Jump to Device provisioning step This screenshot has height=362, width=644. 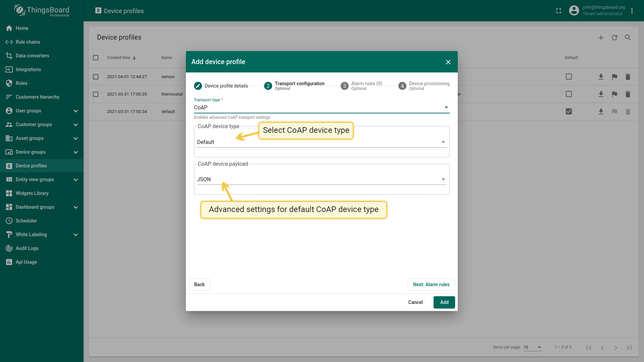424,86
